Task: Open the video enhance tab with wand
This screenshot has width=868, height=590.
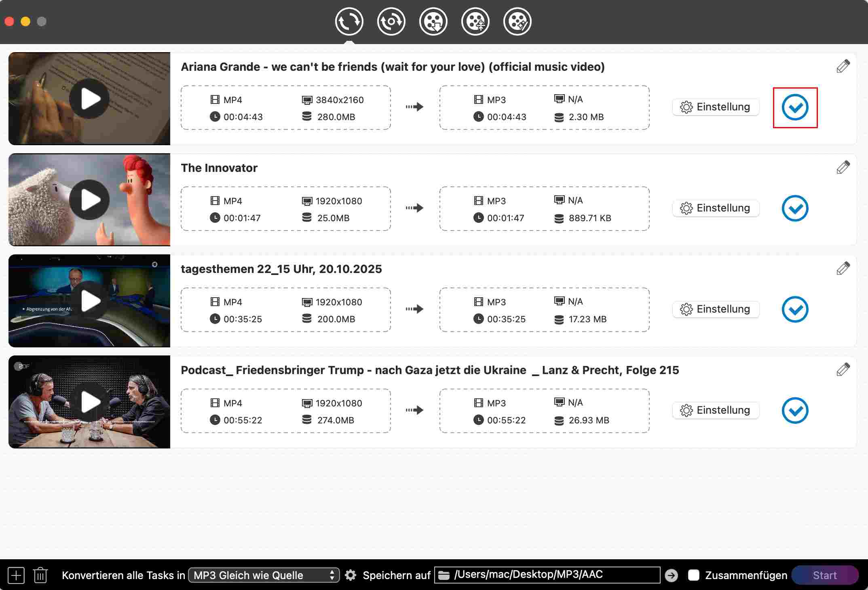Action: coord(517,21)
